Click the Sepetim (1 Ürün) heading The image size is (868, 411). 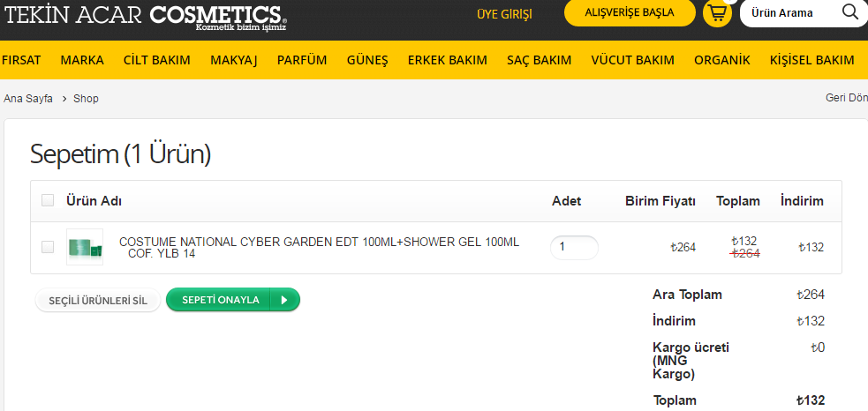tap(121, 153)
